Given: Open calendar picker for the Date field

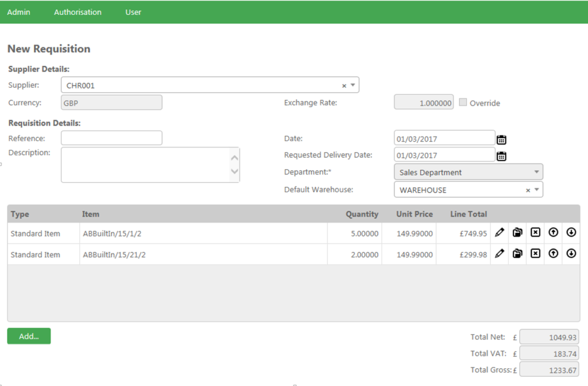Looking at the screenshot, I should [x=501, y=139].
